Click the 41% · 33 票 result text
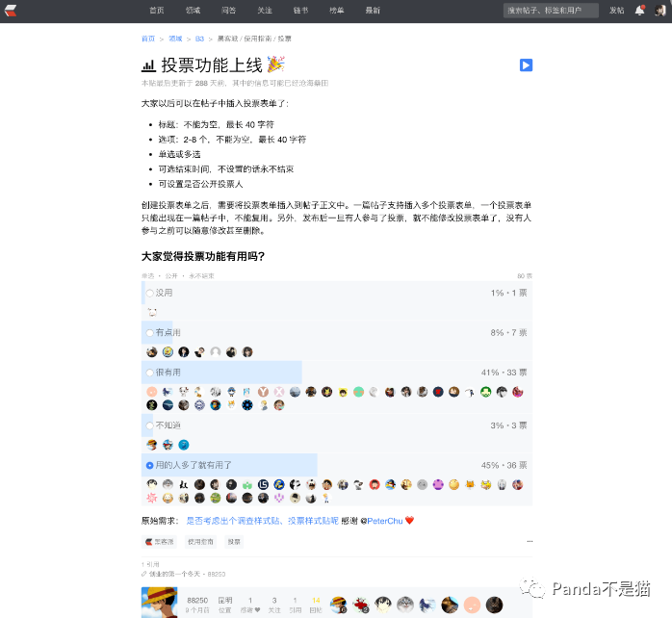Viewport: 672px width, 618px height. coord(504,373)
